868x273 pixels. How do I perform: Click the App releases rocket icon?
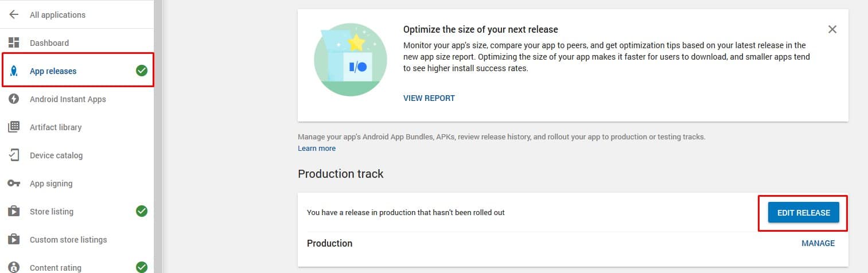(14, 71)
